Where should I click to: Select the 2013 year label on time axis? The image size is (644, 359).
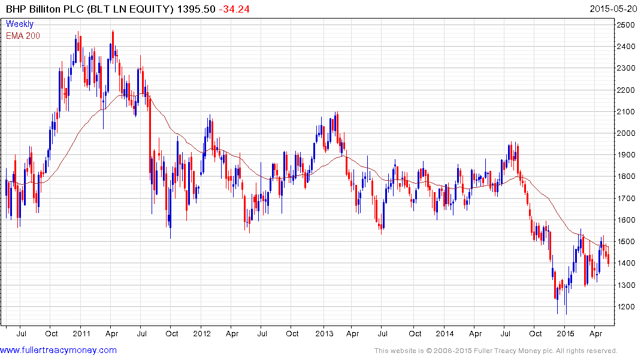[324, 333]
